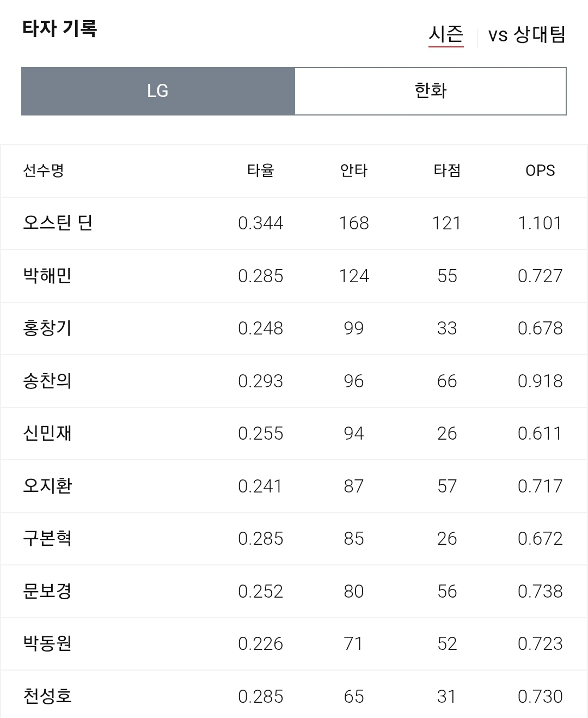Select player 오지환
The width and height of the screenshot is (588, 718).
[47, 486]
